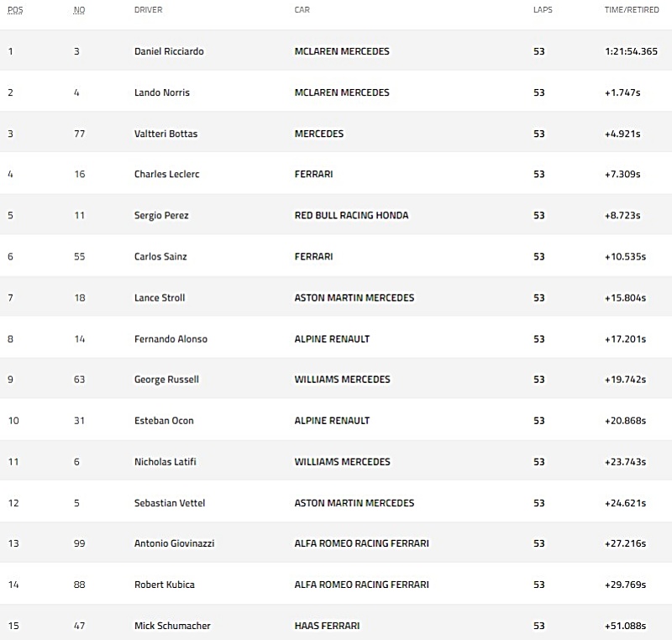The image size is (672, 640).
Task: Click the TIME/RETIRED column header
Action: [632, 10]
